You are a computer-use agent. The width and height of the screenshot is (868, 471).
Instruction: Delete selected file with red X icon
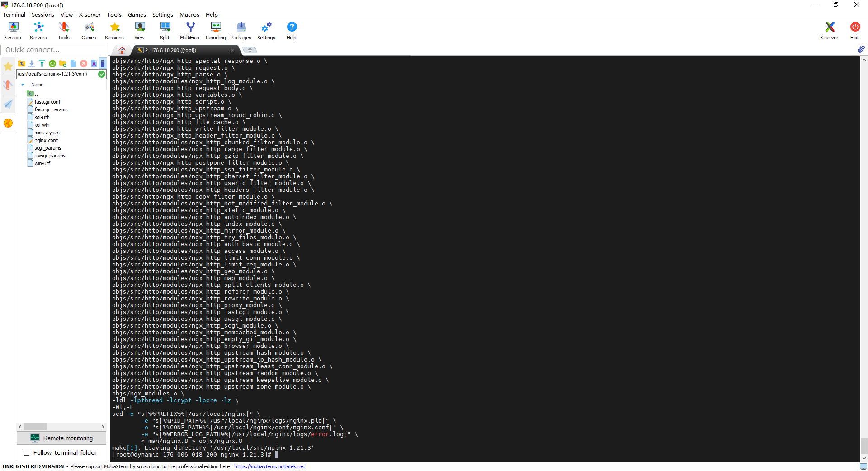click(x=84, y=63)
